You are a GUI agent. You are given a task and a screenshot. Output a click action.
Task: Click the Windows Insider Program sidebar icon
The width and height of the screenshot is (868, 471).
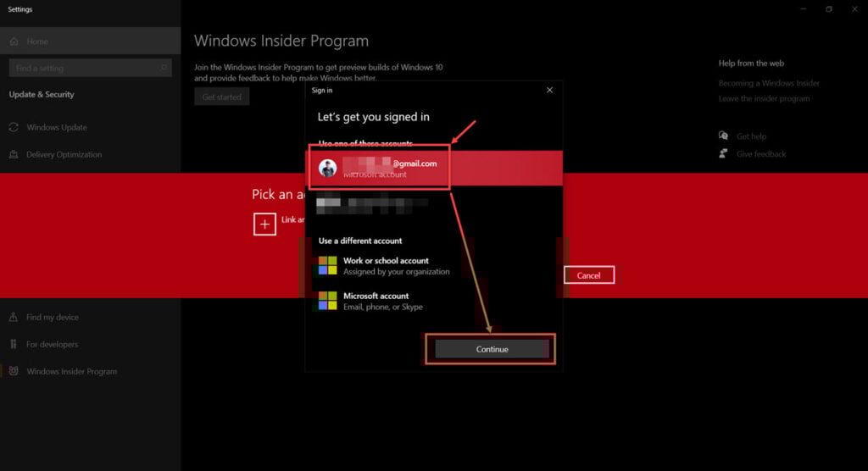pos(14,371)
